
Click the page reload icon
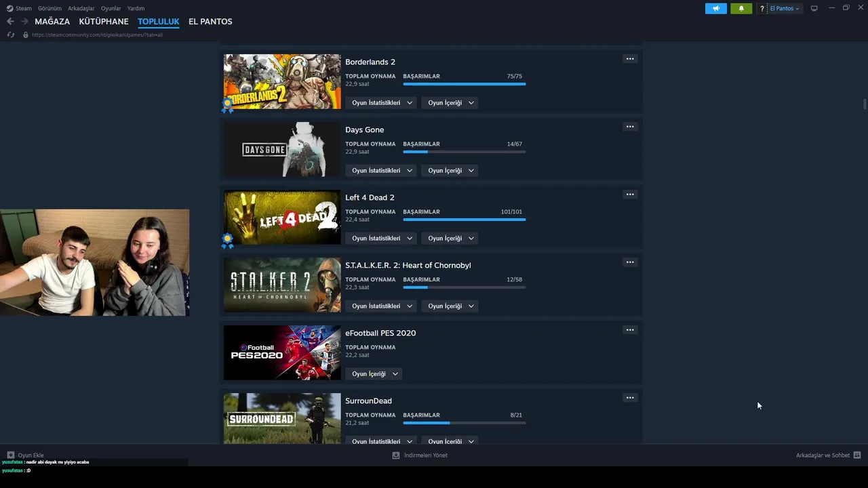10,35
